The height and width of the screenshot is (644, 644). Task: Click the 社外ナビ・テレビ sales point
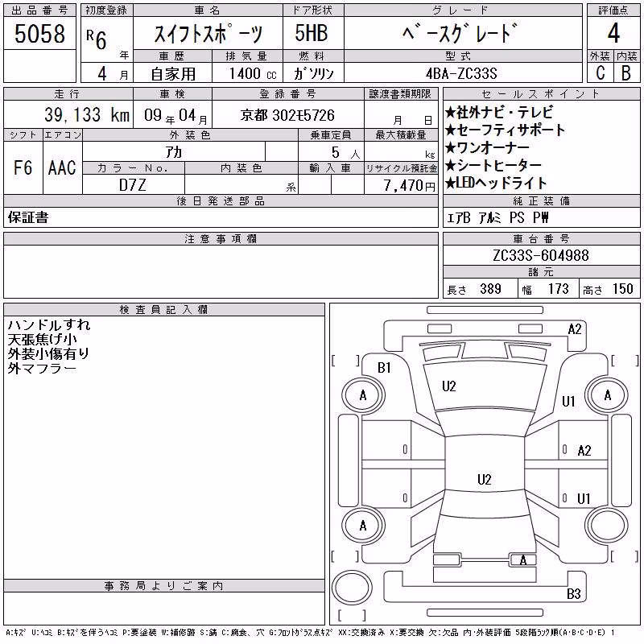pos(499,113)
